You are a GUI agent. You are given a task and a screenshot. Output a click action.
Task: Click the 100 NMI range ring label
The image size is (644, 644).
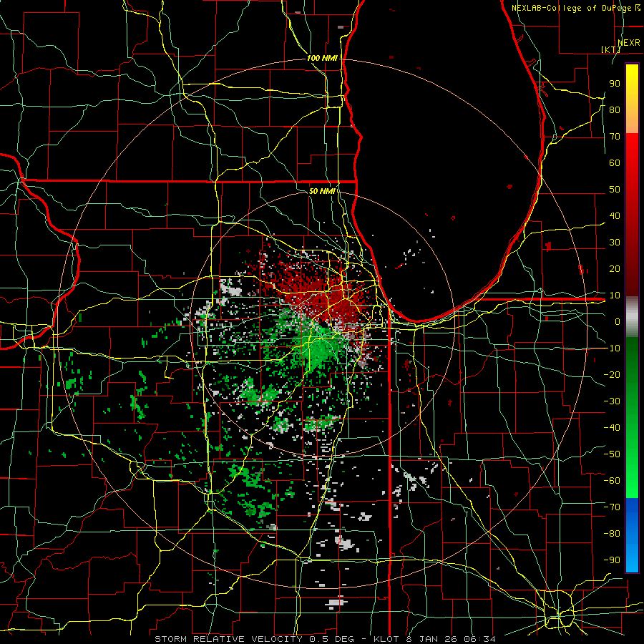(x=322, y=59)
